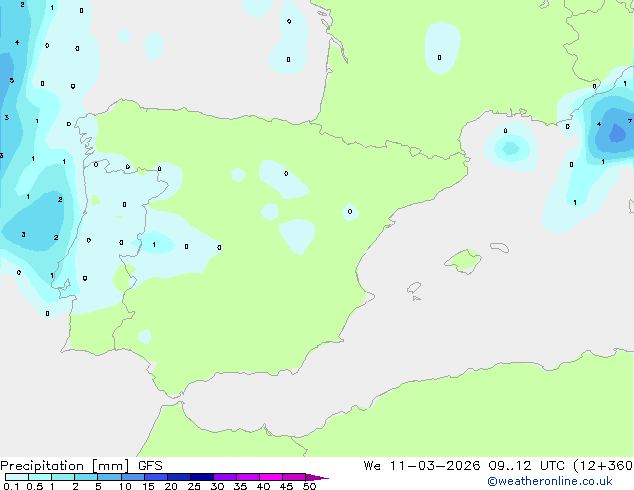Screen dimensions: 634x490
Task: Click the "40" legend scale label
Action: pos(263,486)
